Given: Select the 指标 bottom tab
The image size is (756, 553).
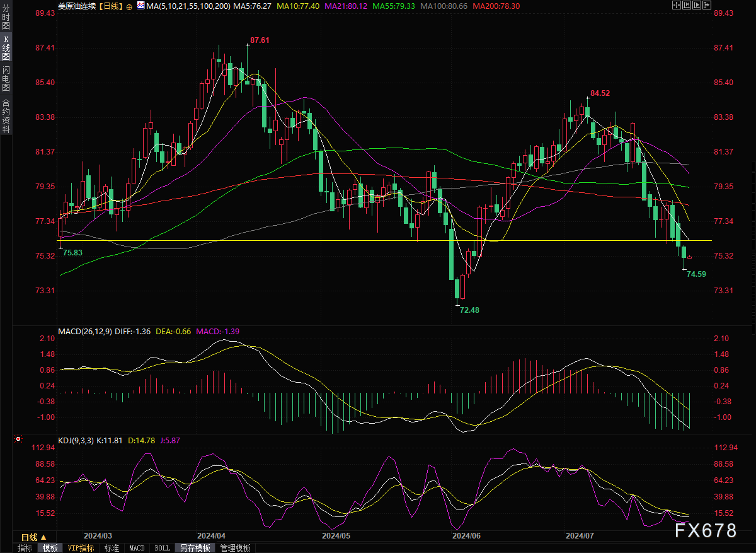Looking at the screenshot, I should [25, 548].
